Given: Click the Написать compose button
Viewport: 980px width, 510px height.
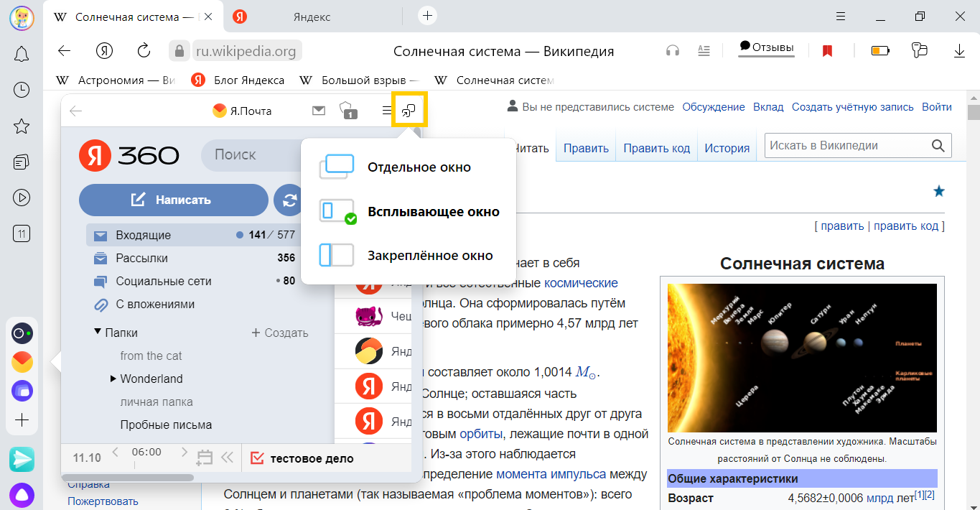Looking at the screenshot, I should tap(173, 200).
